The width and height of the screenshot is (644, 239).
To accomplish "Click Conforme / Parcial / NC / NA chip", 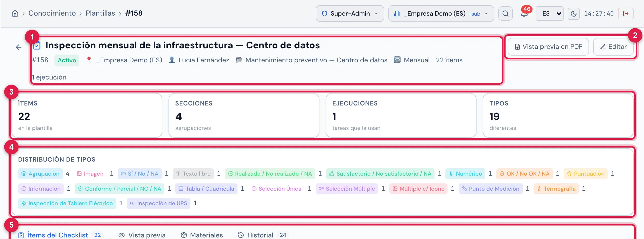I will point(120,189).
